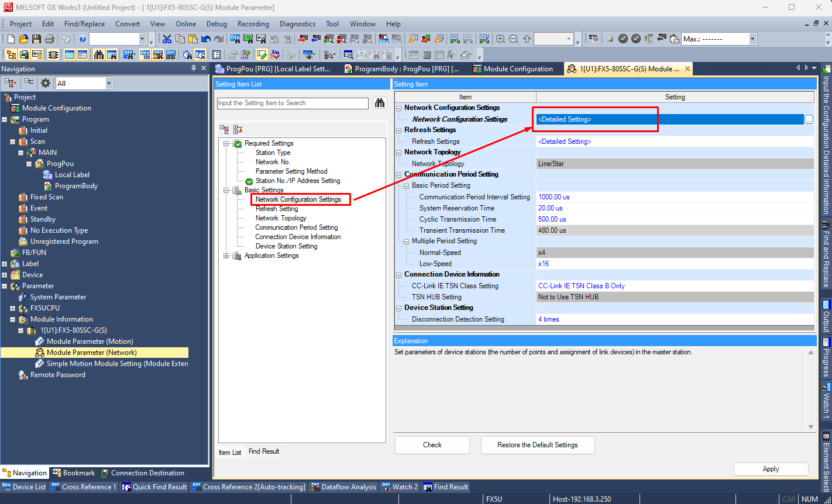Click the collapse all icon in Setting Item List
The height and width of the screenshot is (504, 832).
(x=238, y=129)
